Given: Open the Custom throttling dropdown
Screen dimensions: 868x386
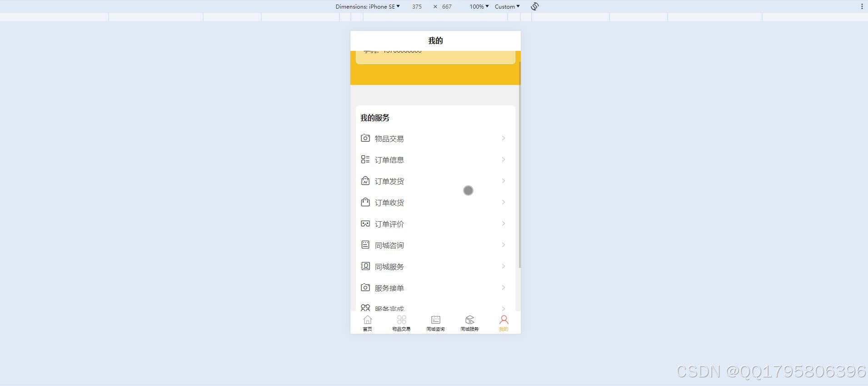Looking at the screenshot, I should pos(507,6).
